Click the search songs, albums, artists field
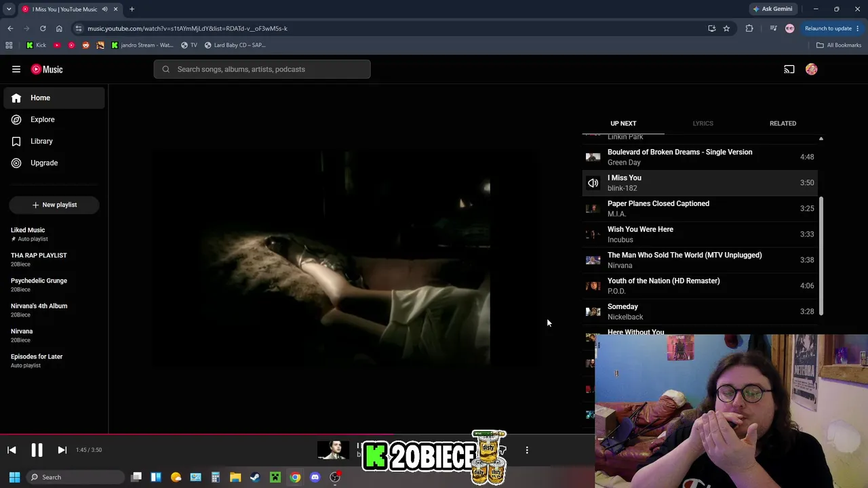This screenshot has height=488, width=868. coord(262,69)
